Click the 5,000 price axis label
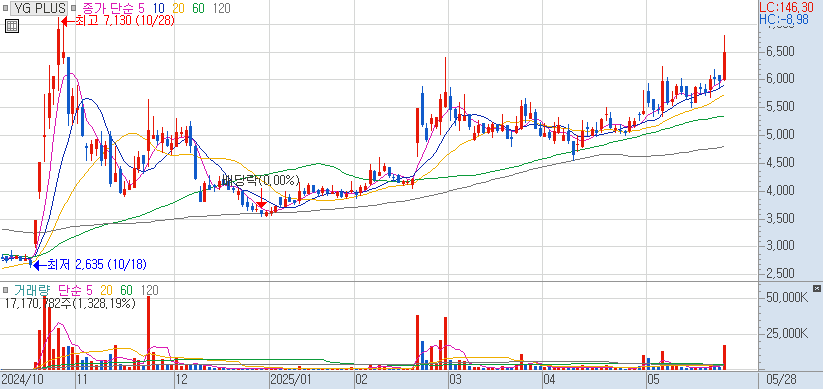 [x=780, y=134]
